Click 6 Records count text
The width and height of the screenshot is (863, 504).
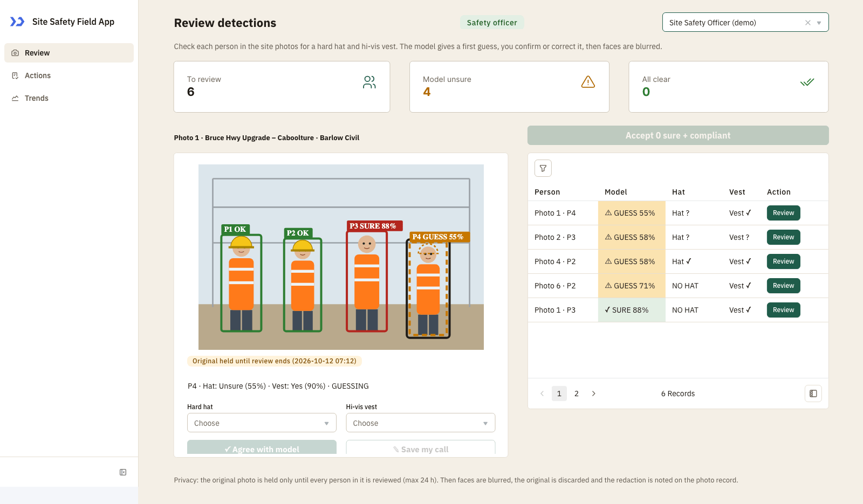click(678, 393)
